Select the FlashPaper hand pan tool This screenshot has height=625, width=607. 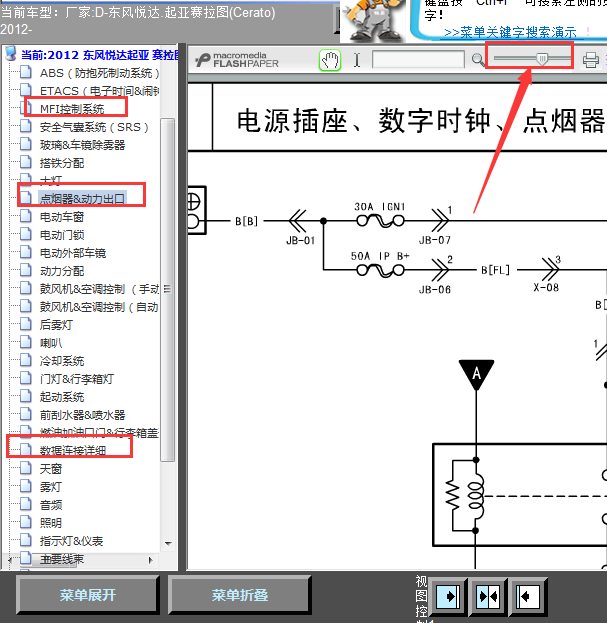[330, 60]
